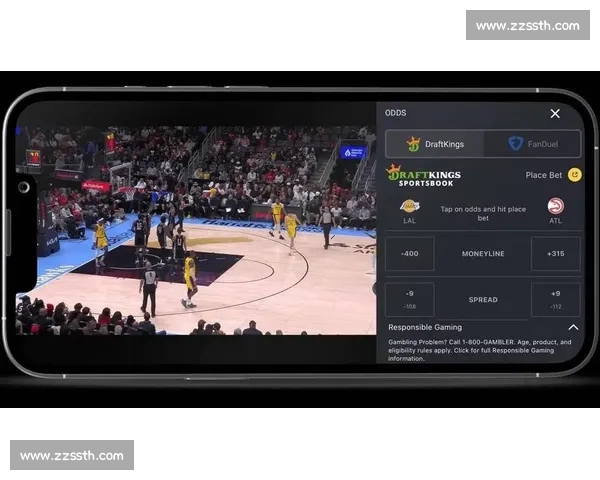
Task: Open the Gambling Problem disclaimer text
Action: tap(479, 350)
